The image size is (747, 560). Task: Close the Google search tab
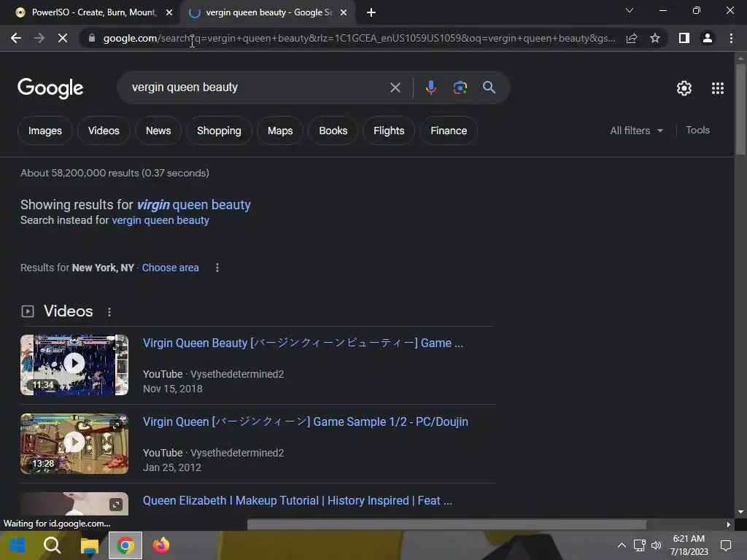(x=344, y=12)
